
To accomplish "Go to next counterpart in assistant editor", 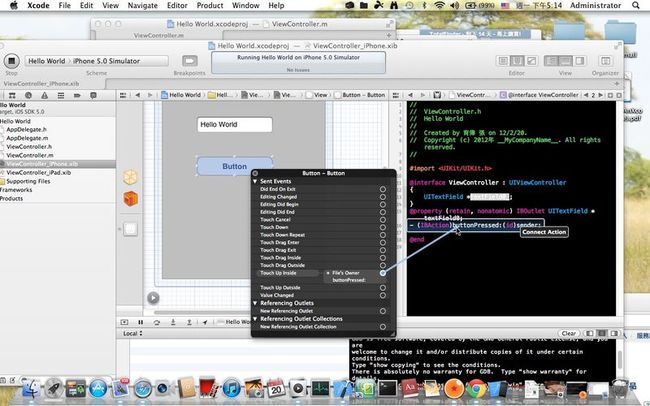I will click(601, 95).
